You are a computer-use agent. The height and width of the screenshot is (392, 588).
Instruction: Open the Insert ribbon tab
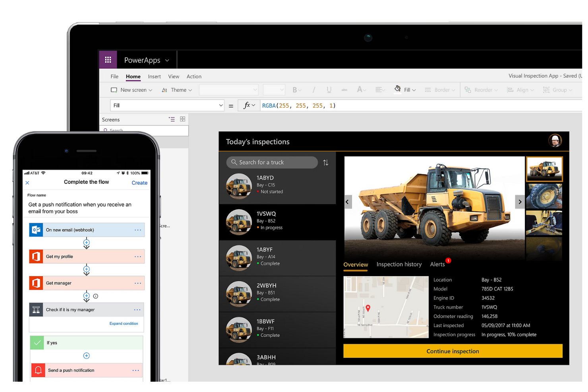[154, 77]
